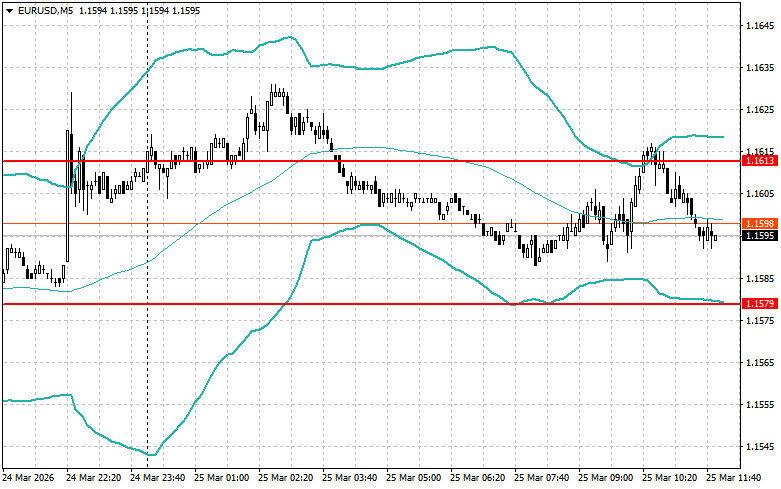Select the 24 Mar 2026 time label
Screen dimensions: 781x489
click(28, 478)
